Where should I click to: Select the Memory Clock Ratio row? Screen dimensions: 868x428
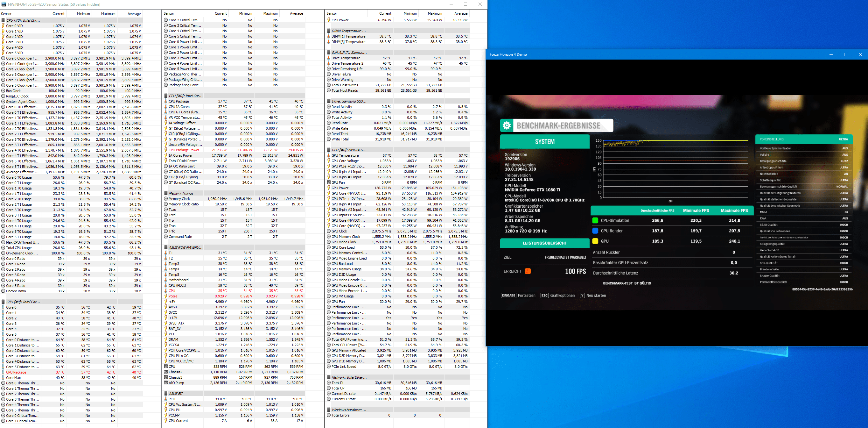click(234, 204)
